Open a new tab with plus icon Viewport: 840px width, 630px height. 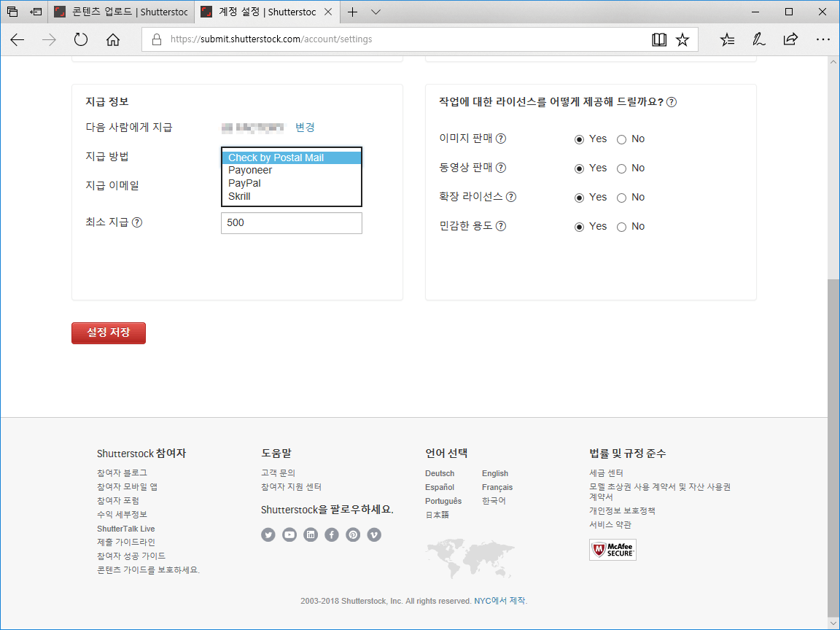pyautogui.click(x=352, y=12)
